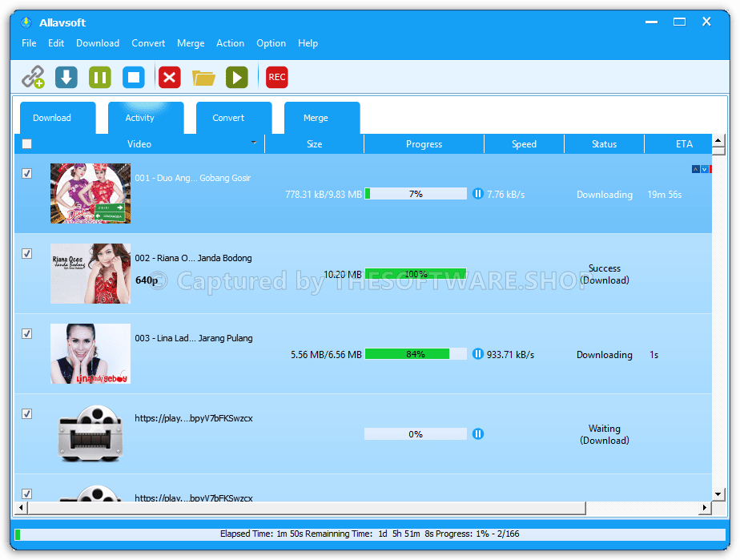
Task: Start recording with the REC button
Action: tap(277, 78)
